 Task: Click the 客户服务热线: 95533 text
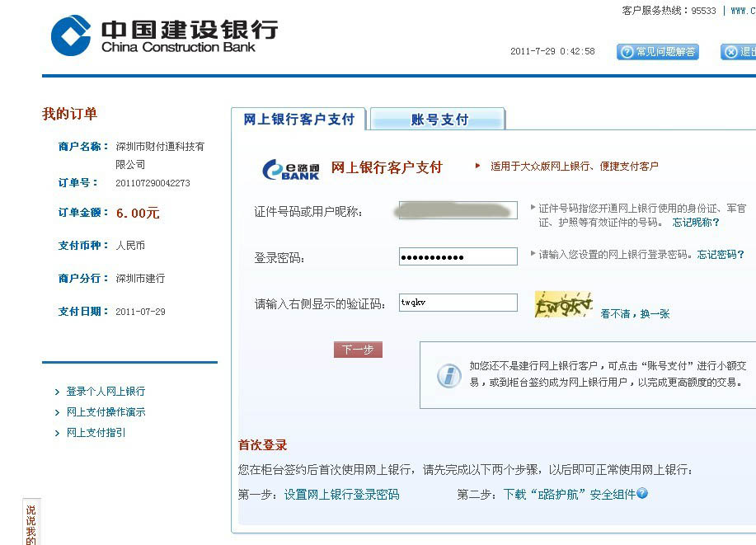coord(669,11)
